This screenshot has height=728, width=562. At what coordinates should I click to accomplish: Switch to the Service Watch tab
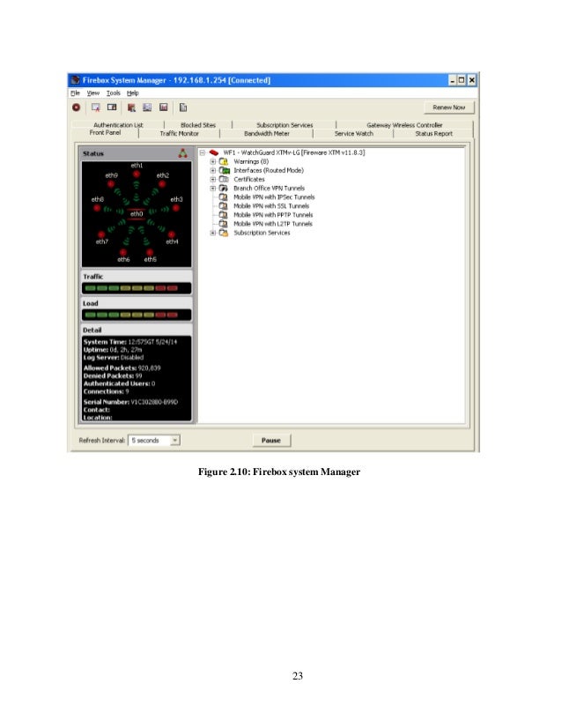[x=353, y=133]
